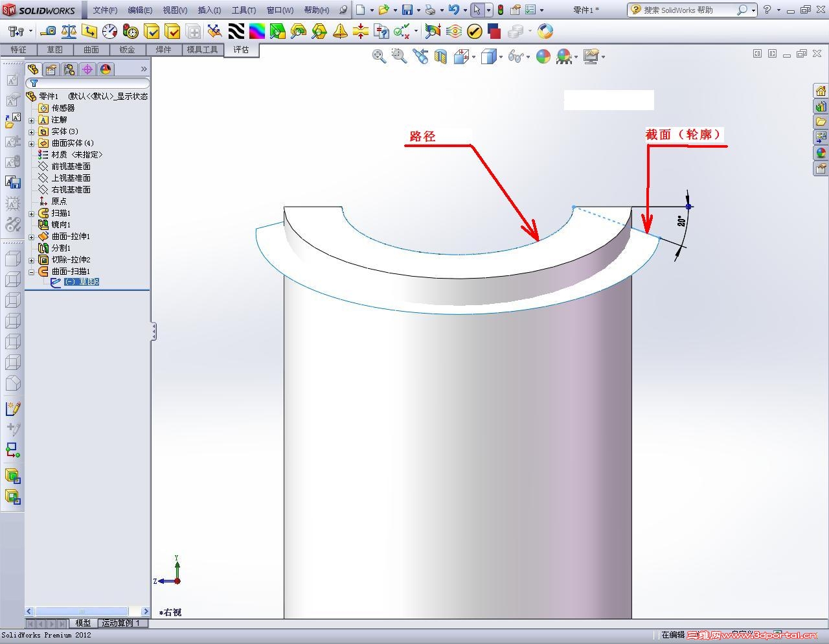The width and height of the screenshot is (829, 644).
Task: Open the Draft Analysis tool
Action: click(277, 31)
